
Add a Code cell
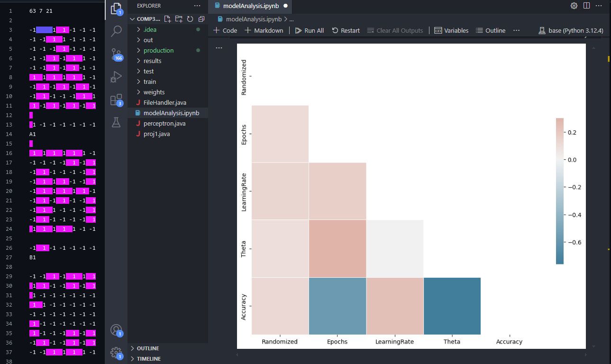225,30
